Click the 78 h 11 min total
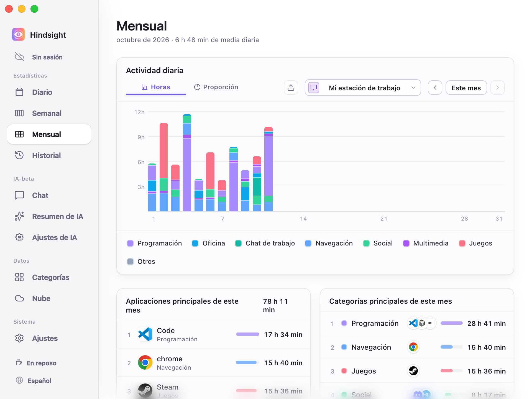This screenshot has height=399, width=532. tap(276, 305)
